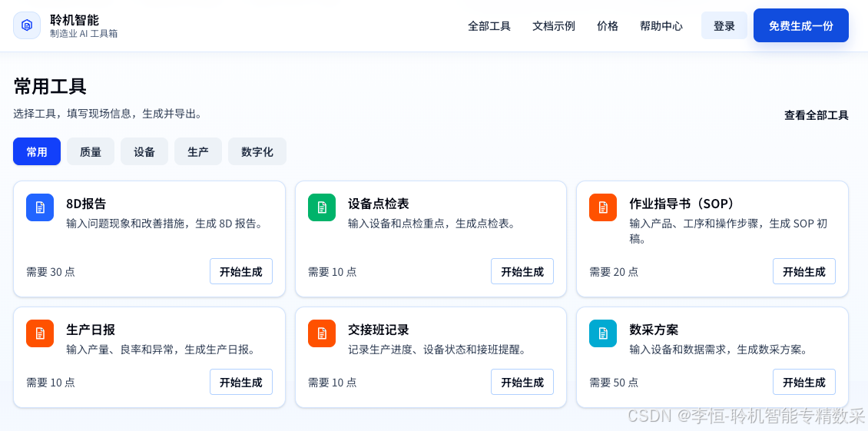The height and width of the screenshot is (431, 868).
Task: Click the orange 生产日报 document icon
Action: coord(40,333)
